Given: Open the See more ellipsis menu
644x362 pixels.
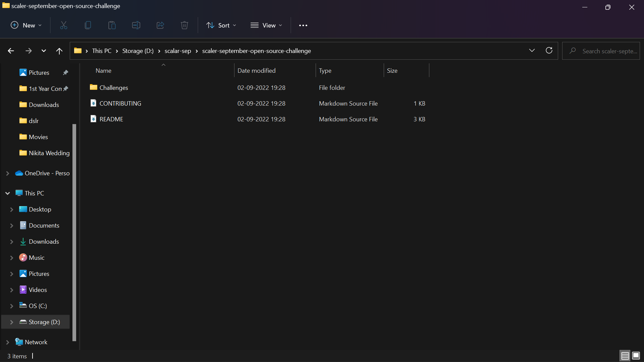Looking at the screenshot, I should click(x=303, y=25).
